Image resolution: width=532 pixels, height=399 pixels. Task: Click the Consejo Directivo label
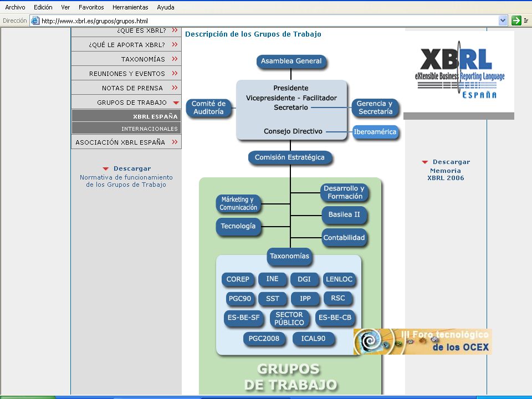[x=293, y=131]
